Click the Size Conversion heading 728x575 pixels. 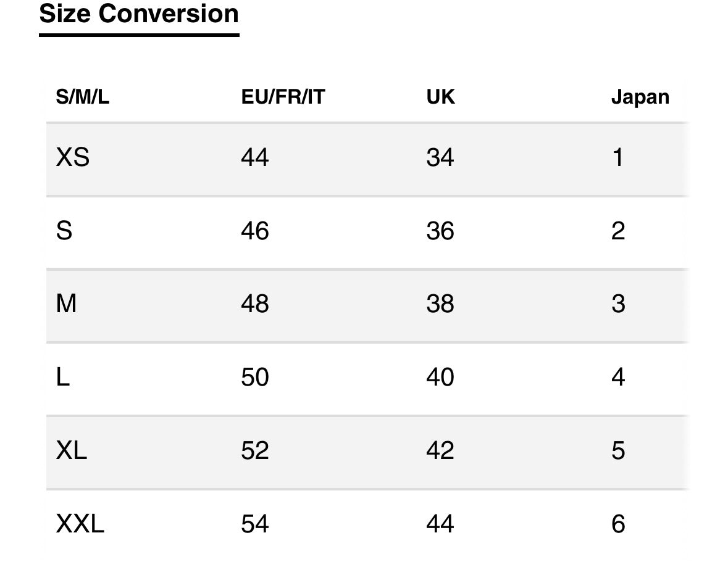click(139, 14)
